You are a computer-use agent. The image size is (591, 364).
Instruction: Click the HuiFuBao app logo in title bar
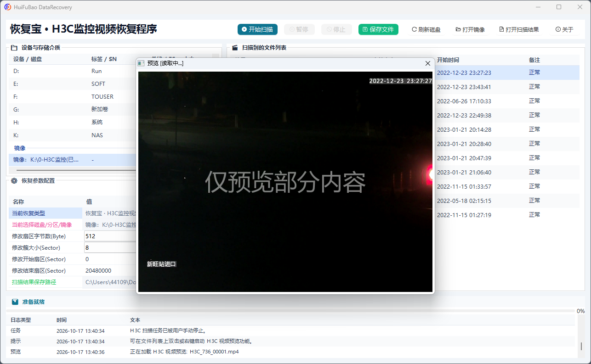tap(8, 7)
